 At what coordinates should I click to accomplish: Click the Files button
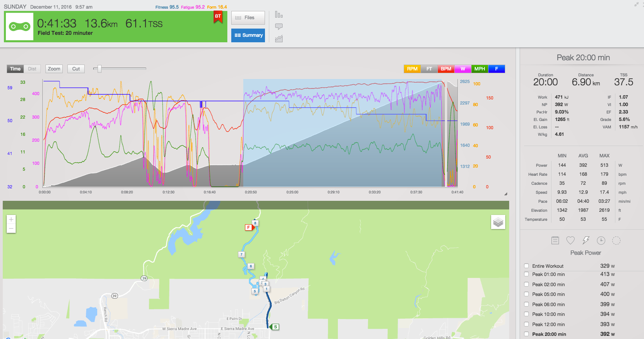[x=248, y=18]
